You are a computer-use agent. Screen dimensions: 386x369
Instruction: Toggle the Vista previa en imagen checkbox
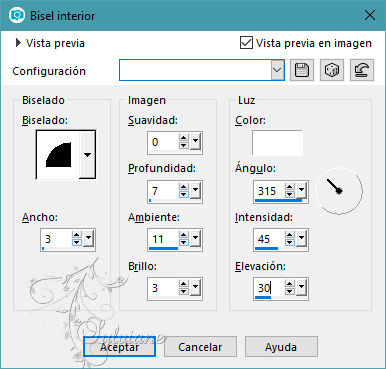[246, 43]
